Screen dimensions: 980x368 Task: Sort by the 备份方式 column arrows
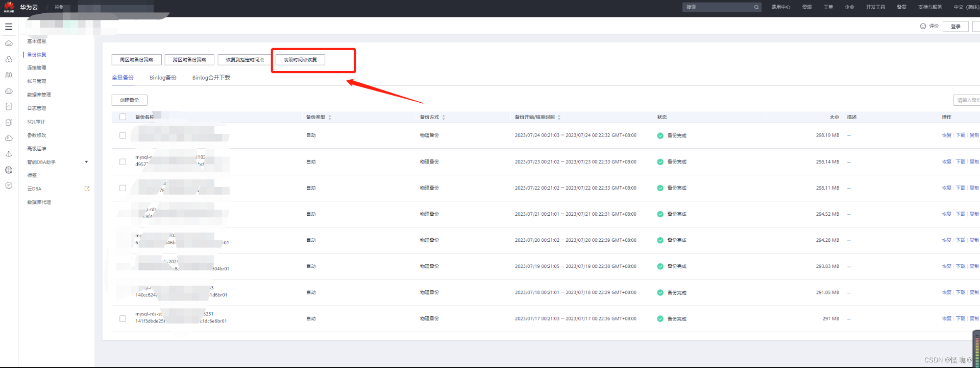(444, 117)
